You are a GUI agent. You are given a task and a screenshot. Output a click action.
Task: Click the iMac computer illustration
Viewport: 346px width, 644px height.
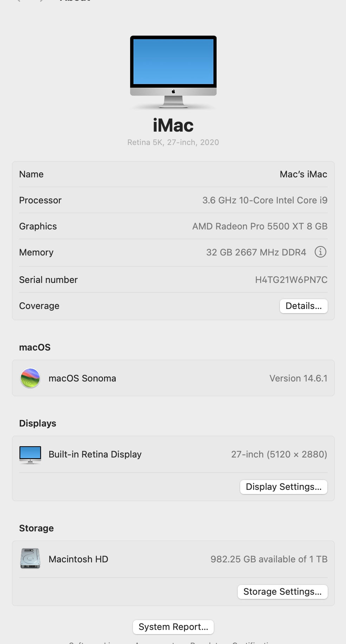click(173, 71)
